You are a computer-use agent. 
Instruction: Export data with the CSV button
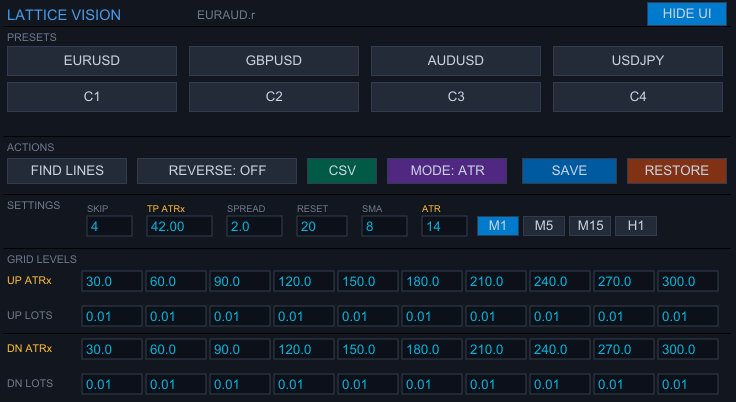342,170
